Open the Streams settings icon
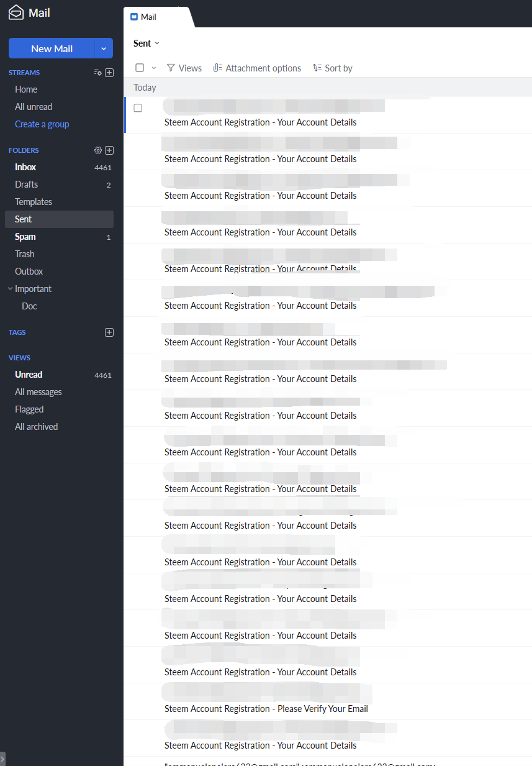The height and width of the screenshot is (766, 532). [x=97, y=73]
